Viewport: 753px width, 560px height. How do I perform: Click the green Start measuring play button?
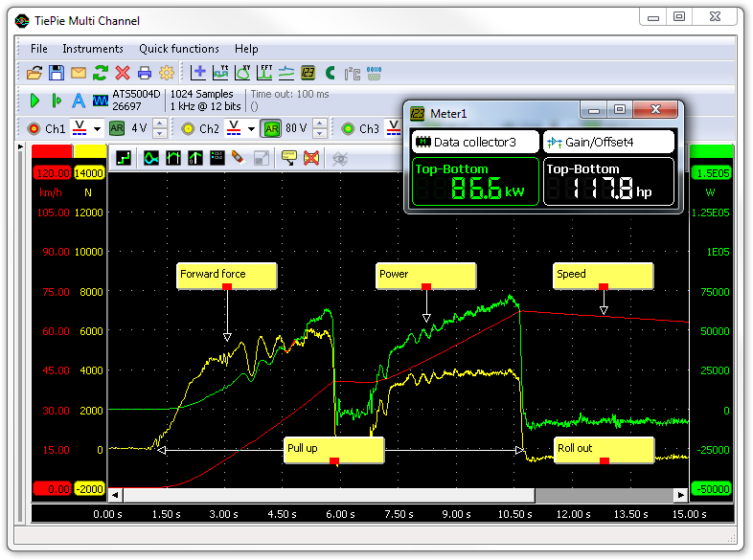34,101
